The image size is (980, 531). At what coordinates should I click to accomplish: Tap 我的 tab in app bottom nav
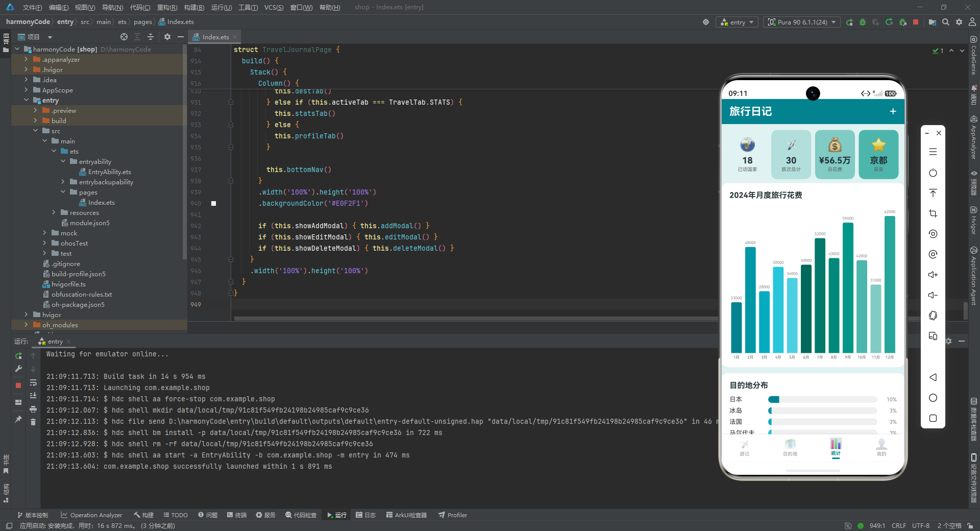pos(881,447)
